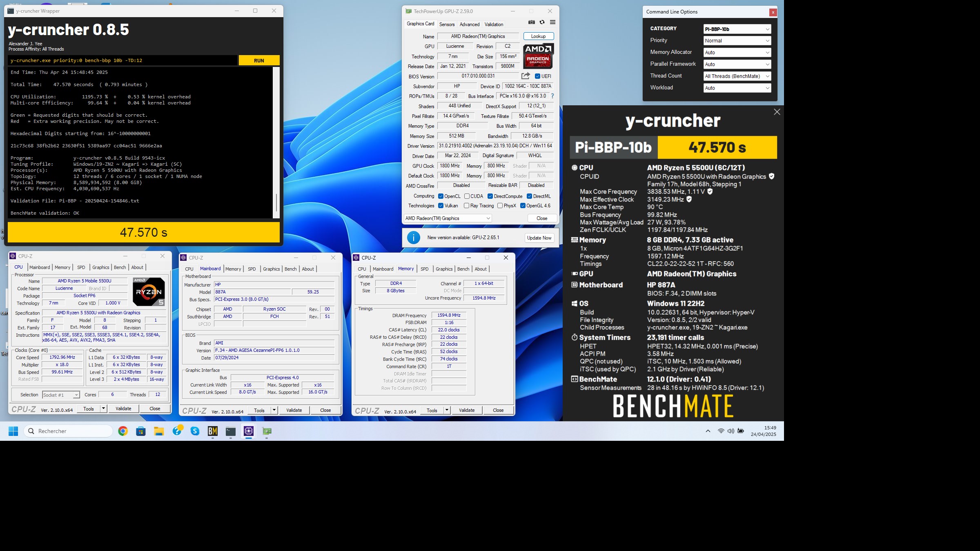
Task: Click the BIOS version share/export icon in GPU-Z
Action: tap(526, 76)
